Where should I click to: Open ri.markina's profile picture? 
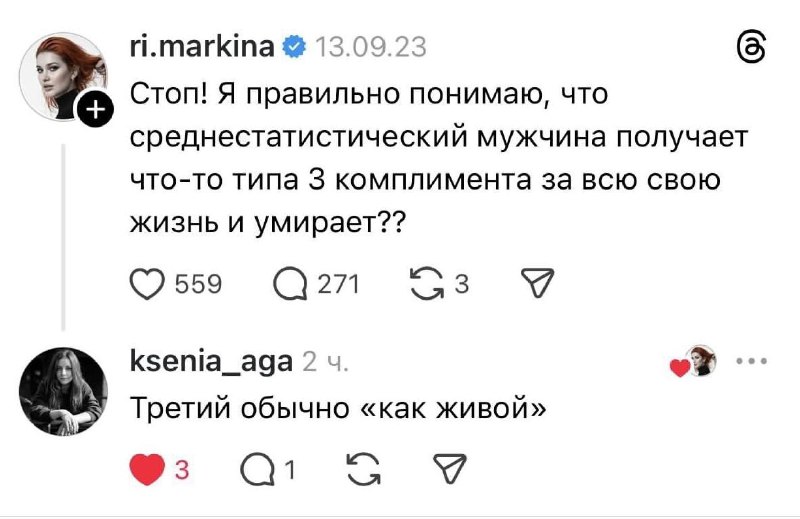coord(64,76)
